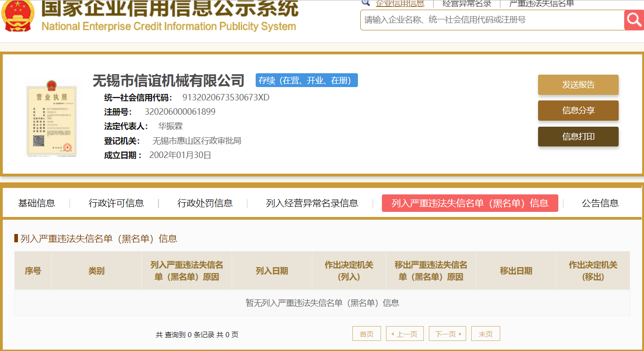Image resolution: width=644 pixels, height=351 pixels.
Task: Switch to the 基础信息 tab
Action: pos(36,203)
